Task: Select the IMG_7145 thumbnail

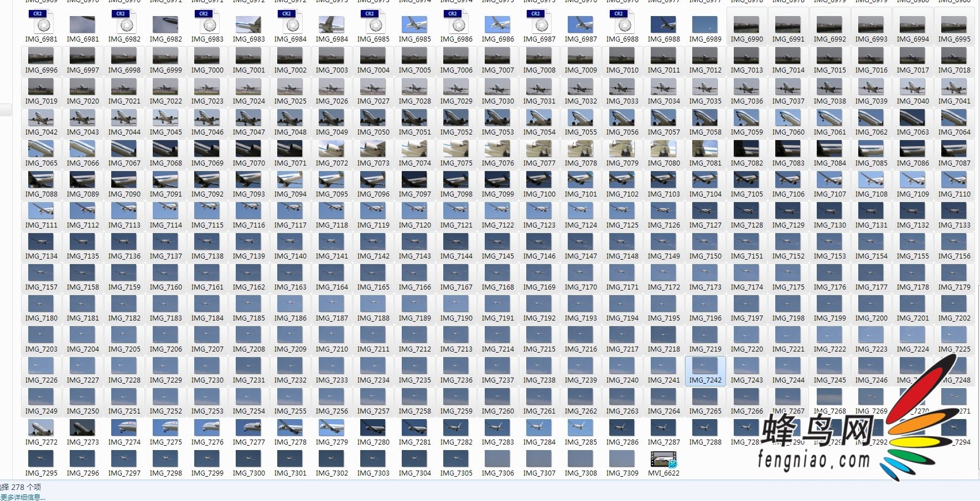Action: [497, 241]
